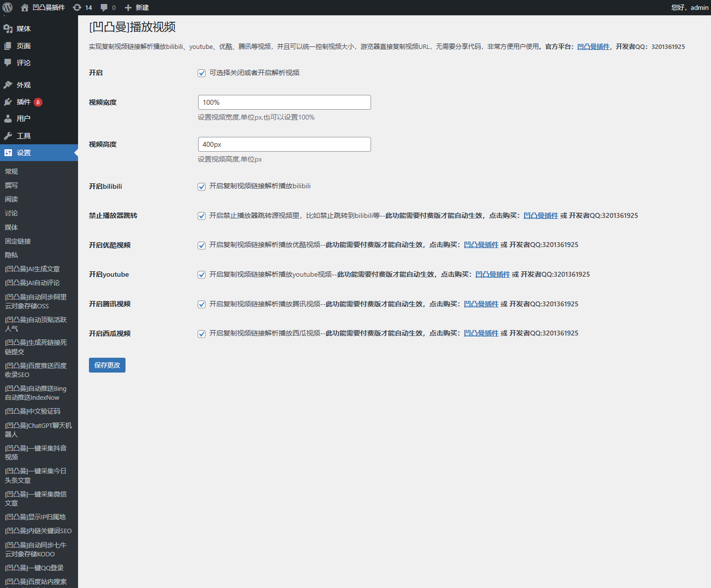Open 阅读 settings submenu
This screenshot has height=588, width=711.
11,199
